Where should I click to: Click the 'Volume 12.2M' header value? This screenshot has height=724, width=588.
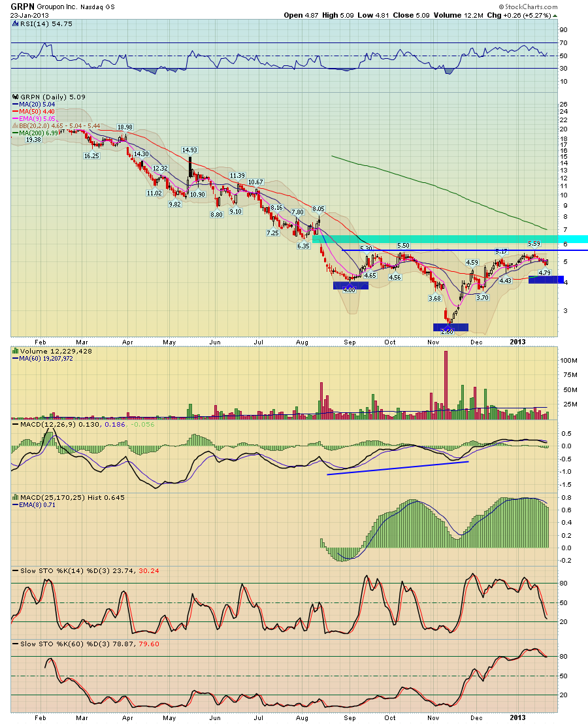(458, 15)
